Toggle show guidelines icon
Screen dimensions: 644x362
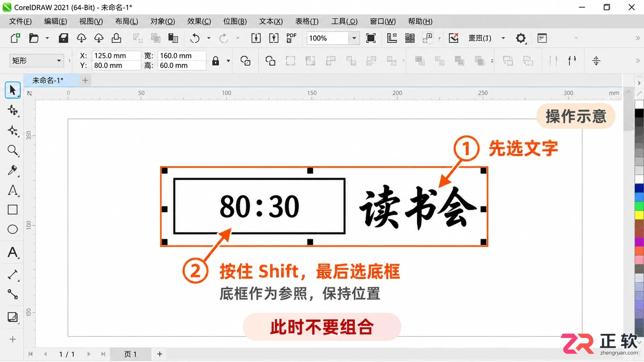click(x=428, y=38)
